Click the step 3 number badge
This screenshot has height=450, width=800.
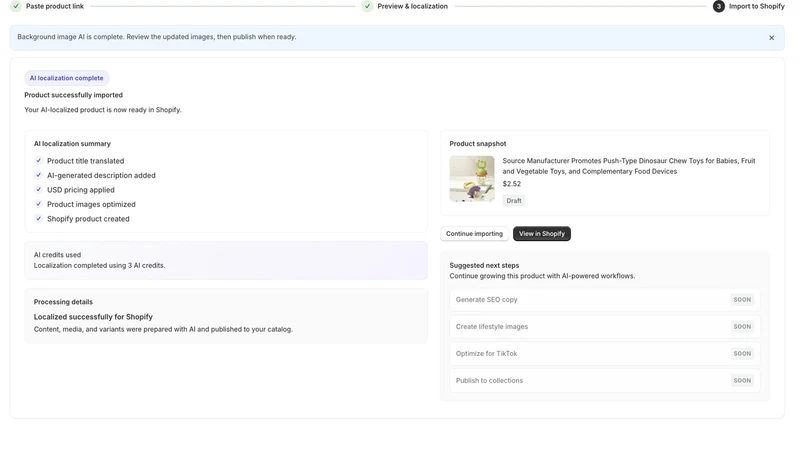[x=718, y=6]
